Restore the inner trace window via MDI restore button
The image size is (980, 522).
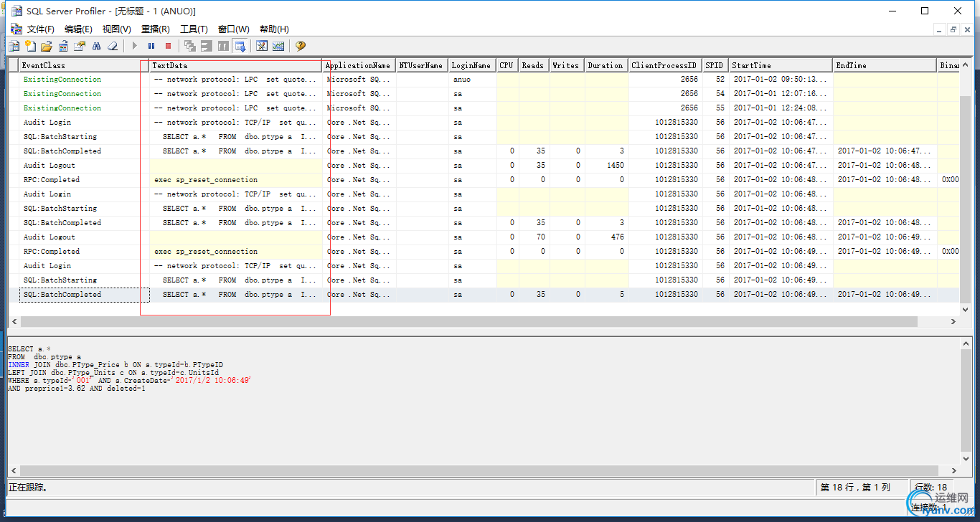pyautogui.click(x=953, y=29)
